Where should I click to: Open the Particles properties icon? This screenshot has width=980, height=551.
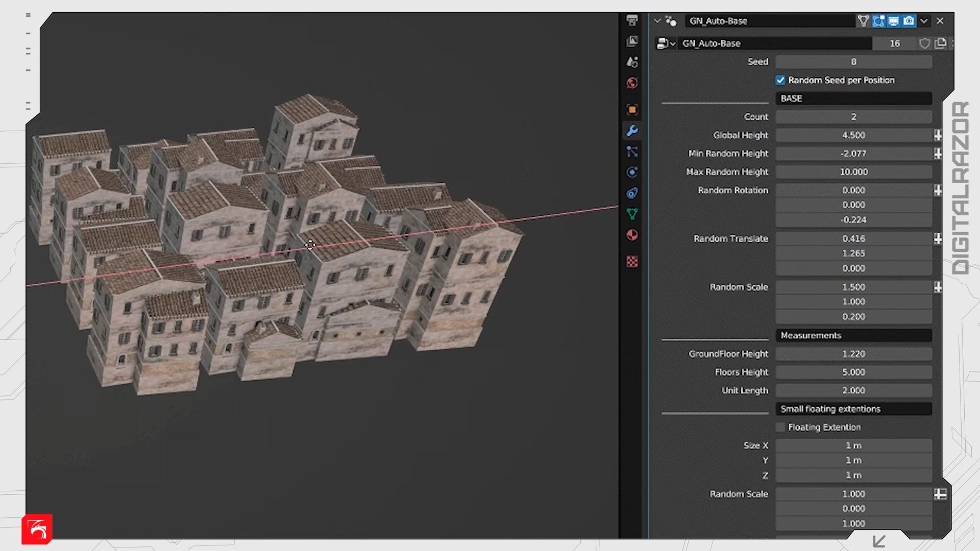[x=632, y=152]
